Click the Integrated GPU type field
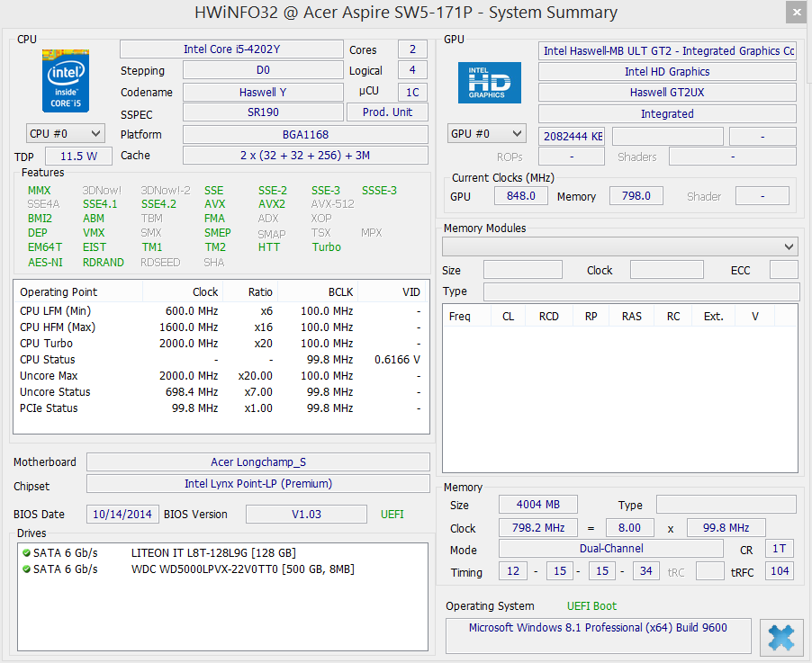 [x=667, y=114]
